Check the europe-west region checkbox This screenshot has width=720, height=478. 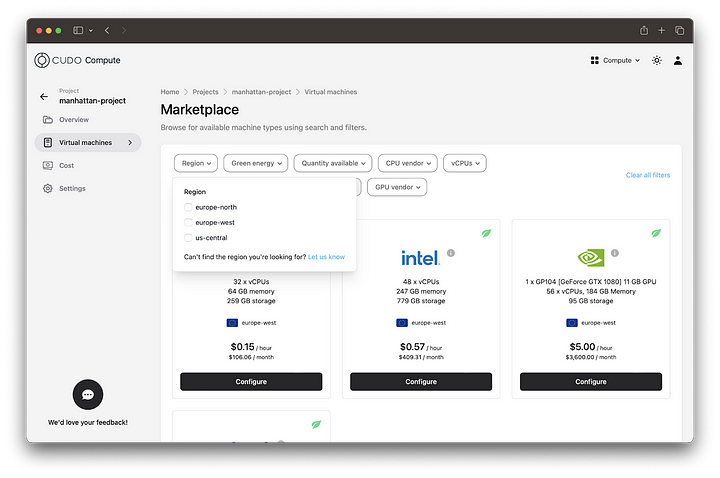[x=188, y=222]
